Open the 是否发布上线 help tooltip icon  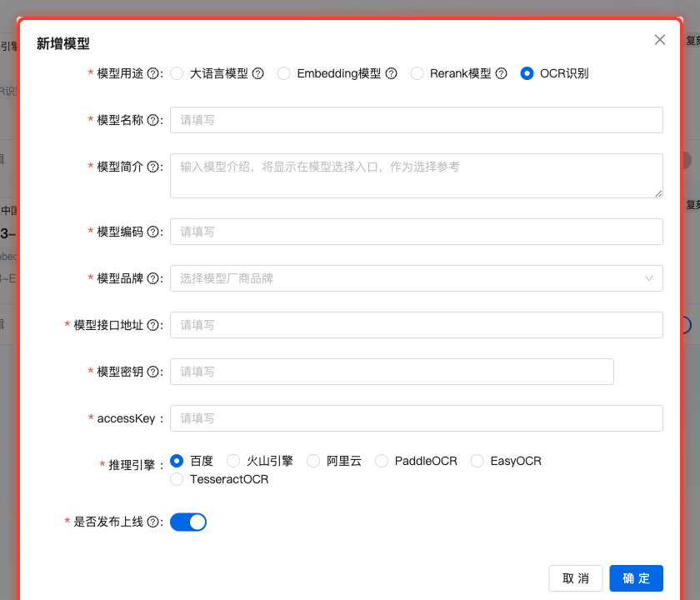(x=153, y=522)
